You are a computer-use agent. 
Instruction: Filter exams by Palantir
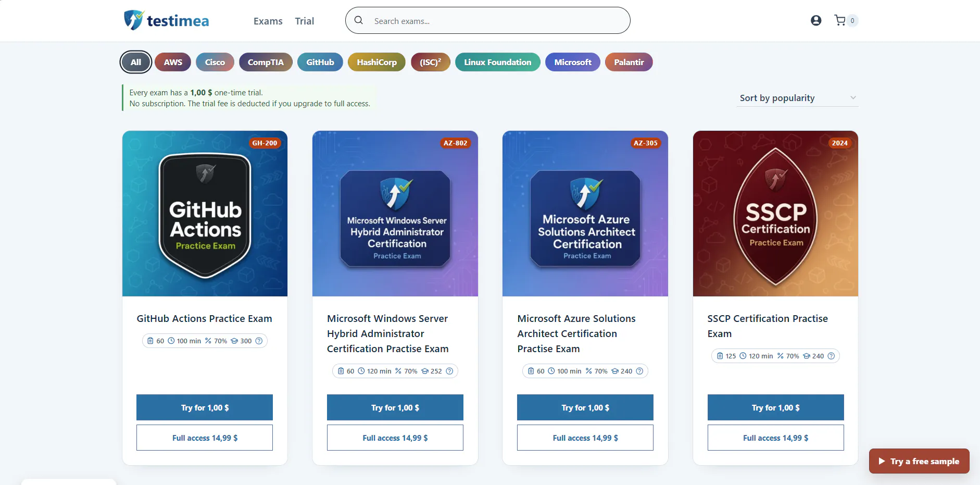(x=629, y=62)
